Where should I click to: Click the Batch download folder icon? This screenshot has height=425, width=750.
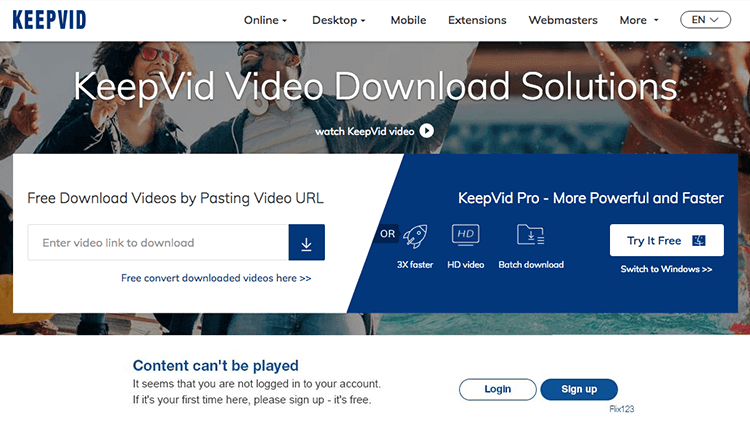click(530, 235)
